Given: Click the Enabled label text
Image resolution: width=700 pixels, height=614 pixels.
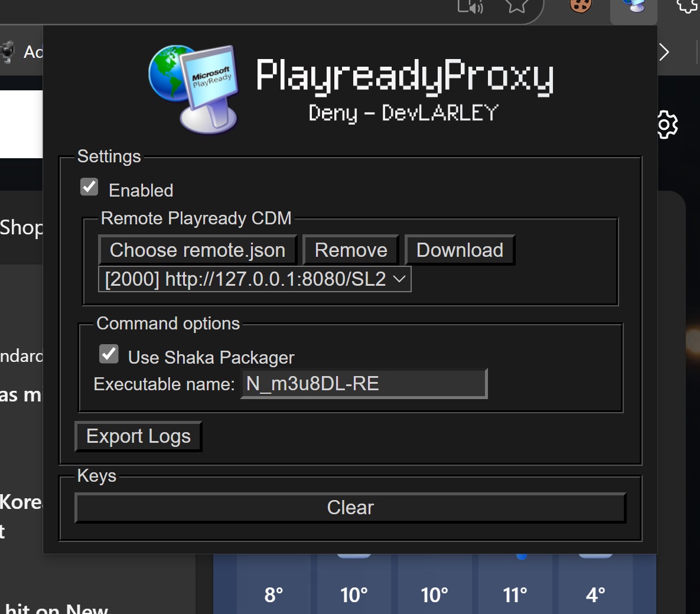Looking at the screenshot, I should [x=141, y=191].
